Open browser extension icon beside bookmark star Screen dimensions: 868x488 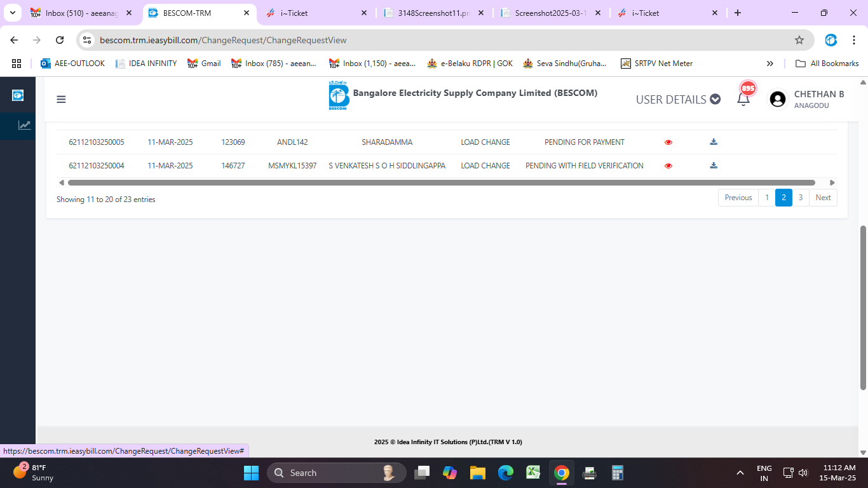point(831,40)
